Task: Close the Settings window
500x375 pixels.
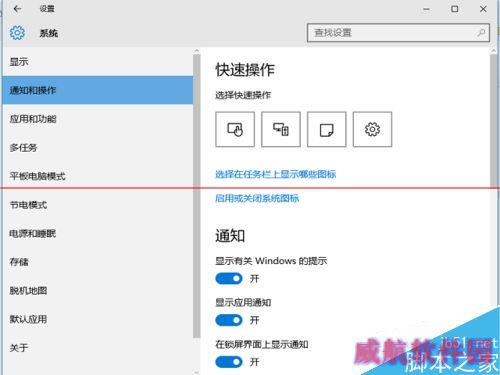Action: click(483, 9)
